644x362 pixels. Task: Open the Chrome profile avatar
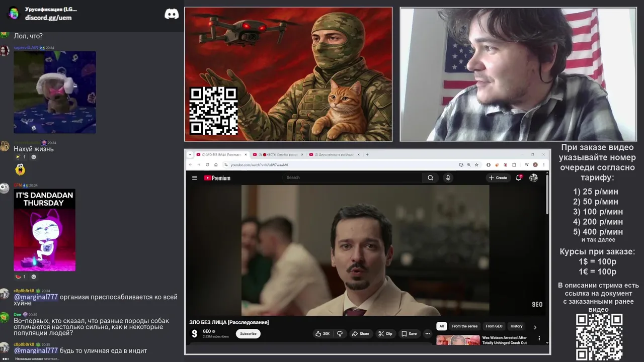(535, 164)
